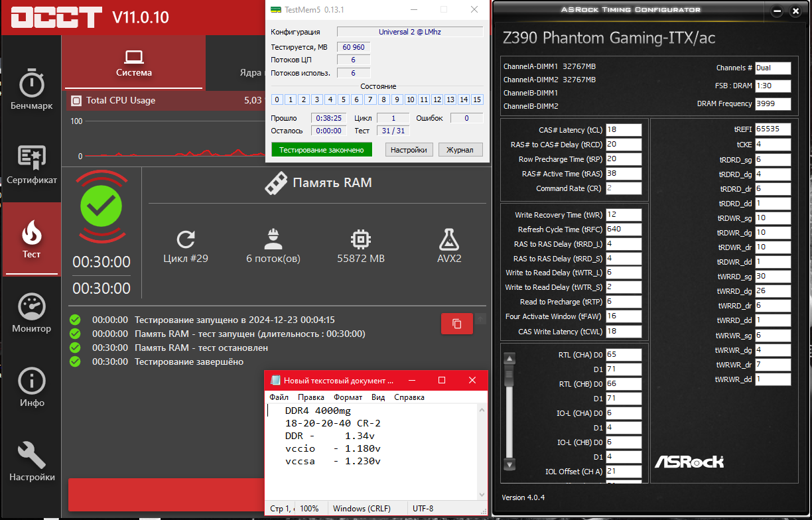Open the Вид menu in Notepad
This screenshot has width=812, height=520.
[378, 397]
